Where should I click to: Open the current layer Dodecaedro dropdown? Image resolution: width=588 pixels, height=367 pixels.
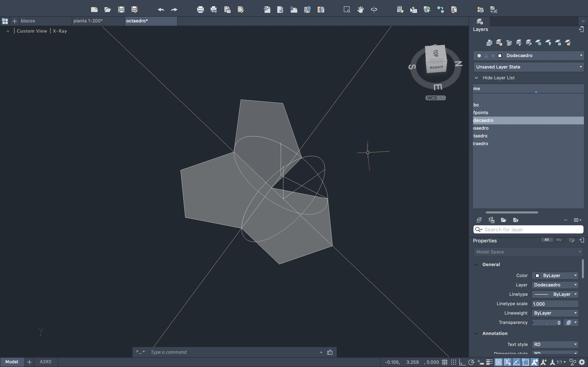coord(581,56)
